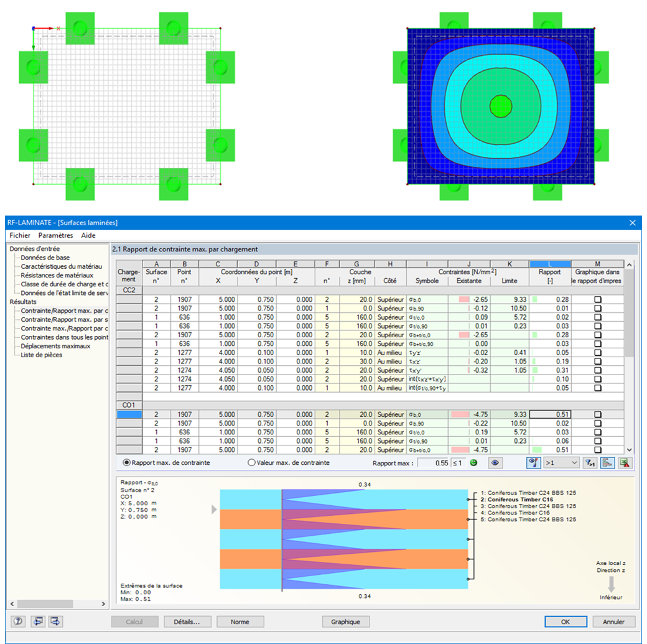Click the highlighted 0.51 rapport cell
Viewport: 647px width, 644px height.
[x=550, y=414]
